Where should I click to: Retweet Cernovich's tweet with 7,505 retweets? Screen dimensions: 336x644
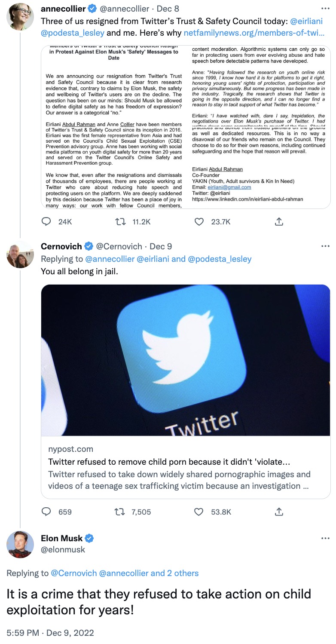(x=121, y=512)
